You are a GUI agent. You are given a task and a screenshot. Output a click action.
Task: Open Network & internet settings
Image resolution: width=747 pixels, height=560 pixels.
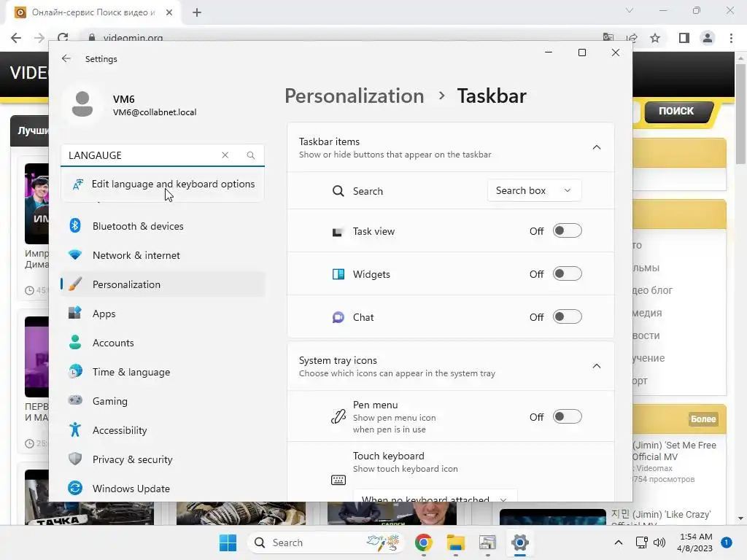pyautogui.click(x=163, y=255)
